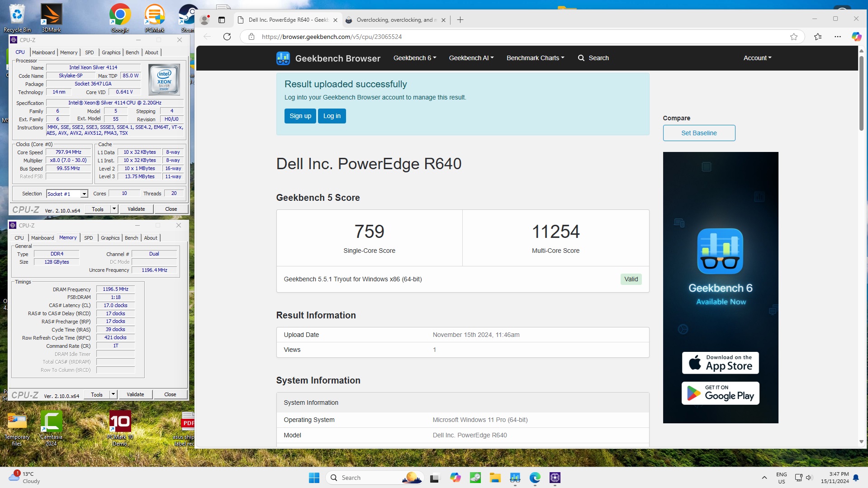
Task: Click the 11254 Multi-Core Score value
Action: click(x=555, y=232)
